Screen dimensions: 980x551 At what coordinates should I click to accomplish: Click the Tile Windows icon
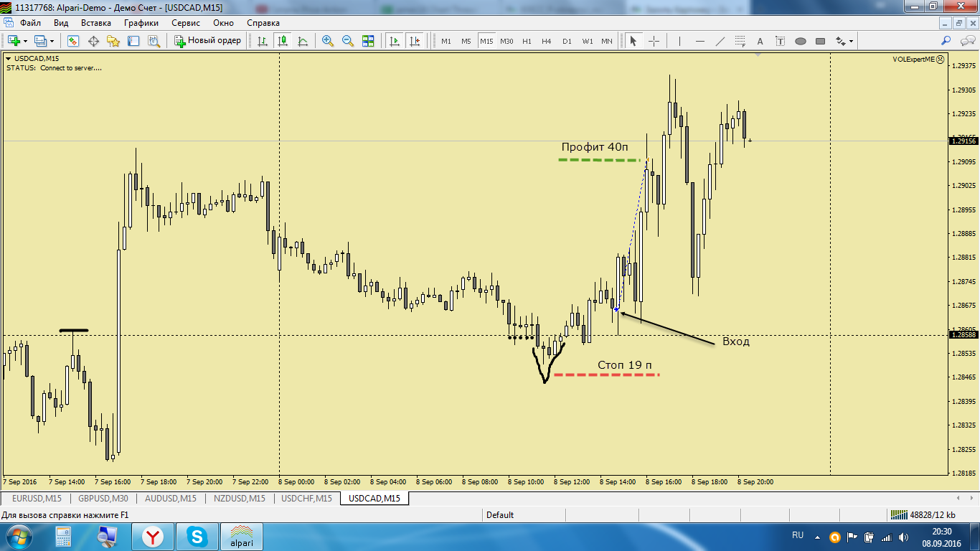pos(368,41)
